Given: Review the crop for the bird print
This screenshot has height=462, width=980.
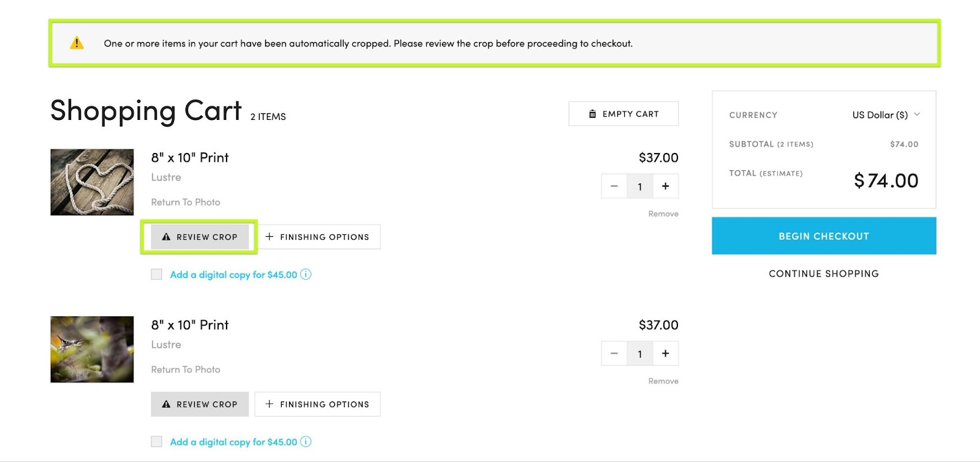Looking at the screenshot, I should 200,404.
